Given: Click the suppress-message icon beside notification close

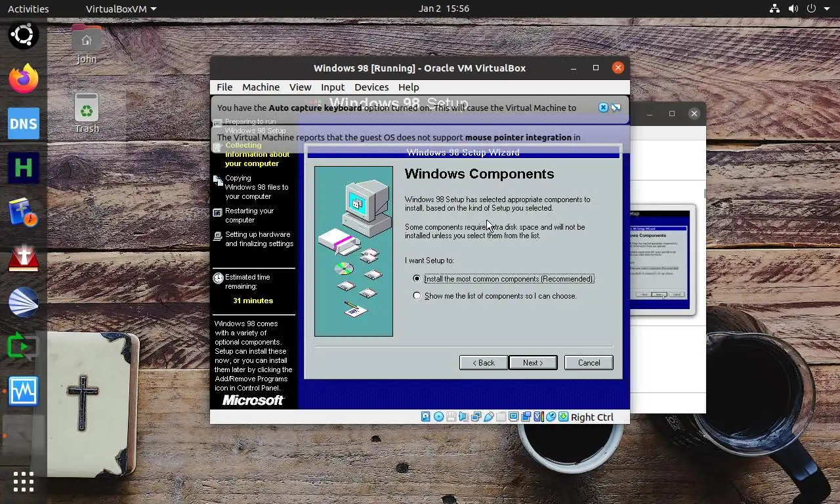Looking at the screenshot, I should [616, 108].
